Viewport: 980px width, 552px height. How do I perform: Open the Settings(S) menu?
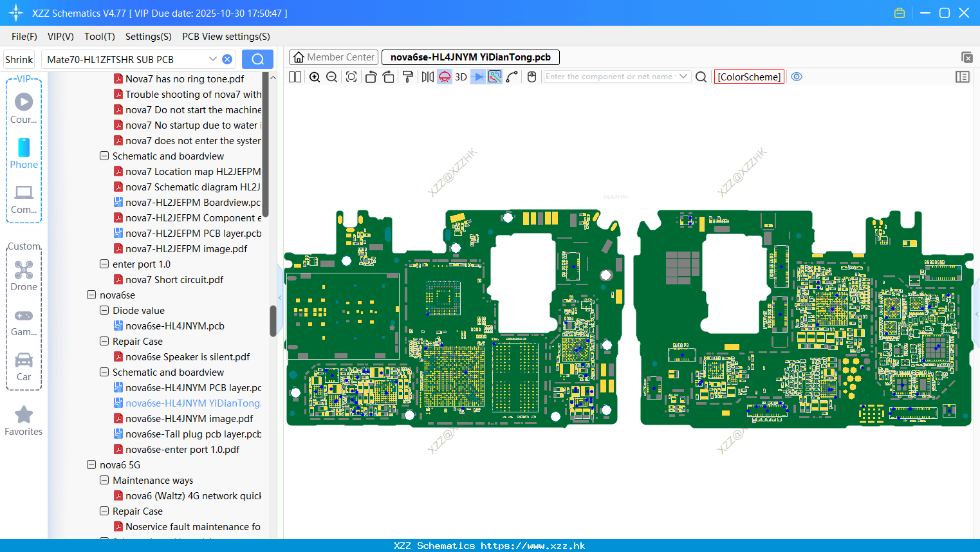click(149, 37)
